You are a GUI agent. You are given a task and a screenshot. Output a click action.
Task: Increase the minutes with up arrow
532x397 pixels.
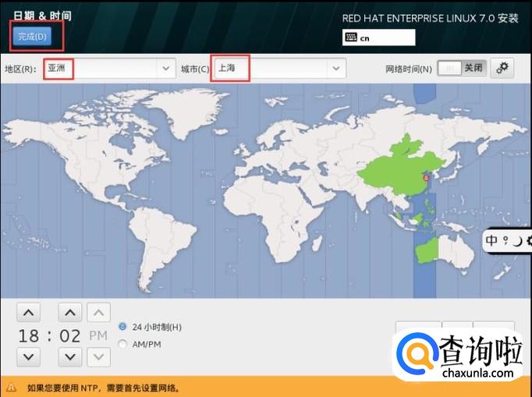click(70, 312)
